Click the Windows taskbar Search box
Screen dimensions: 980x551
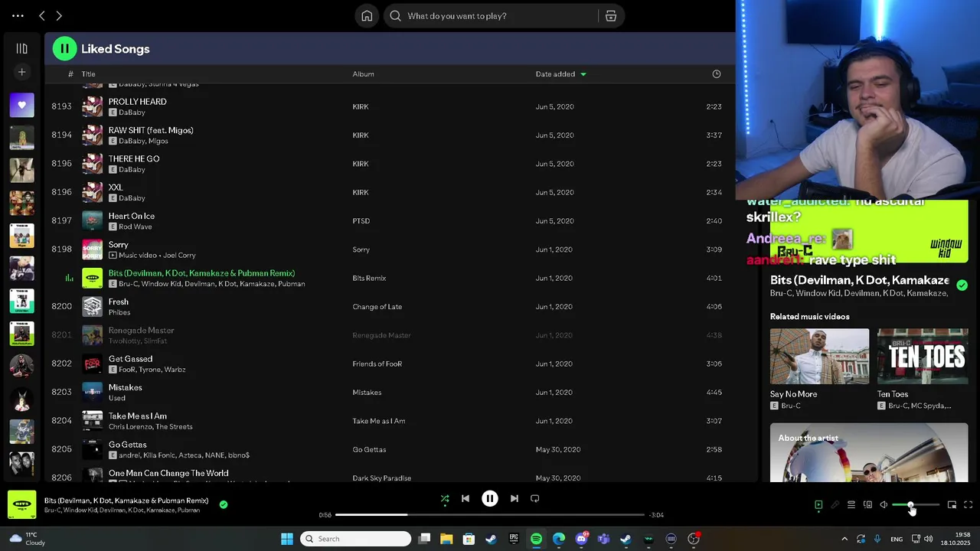(x=356, y=539)
